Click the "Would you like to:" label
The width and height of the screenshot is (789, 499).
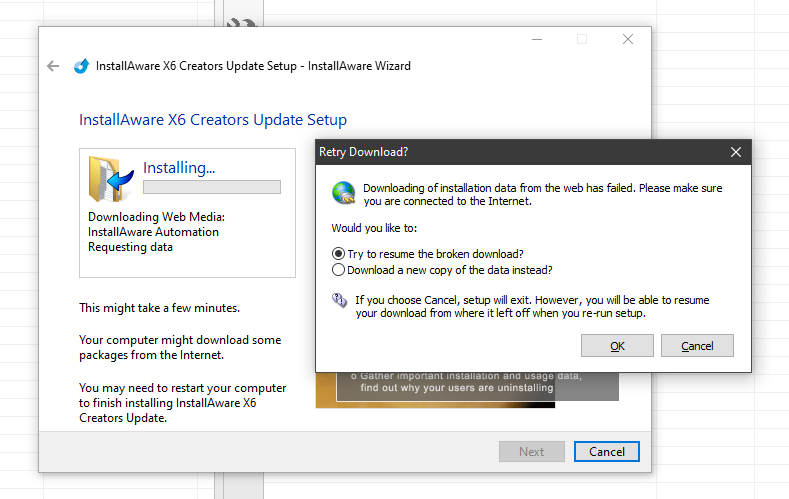tap(374, 228)
